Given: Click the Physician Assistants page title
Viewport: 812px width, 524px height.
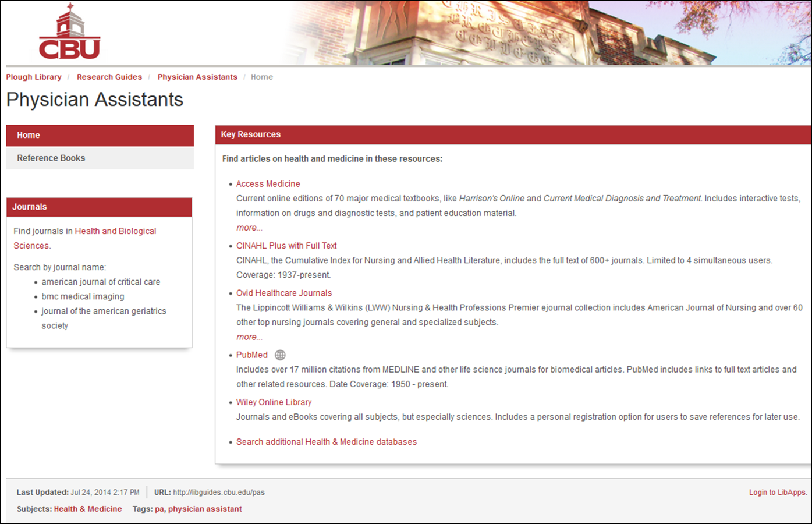Looking at the screenshot, I should [95, 100].
